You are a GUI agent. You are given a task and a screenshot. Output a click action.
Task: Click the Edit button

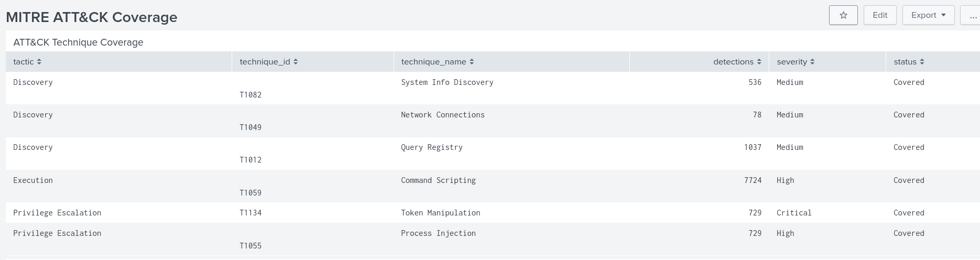click(880, 15)
